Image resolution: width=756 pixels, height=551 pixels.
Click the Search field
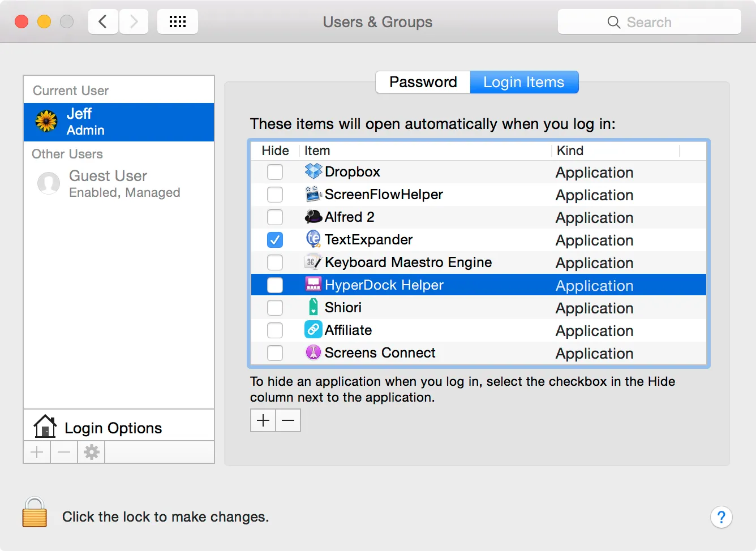click(649, 22)
